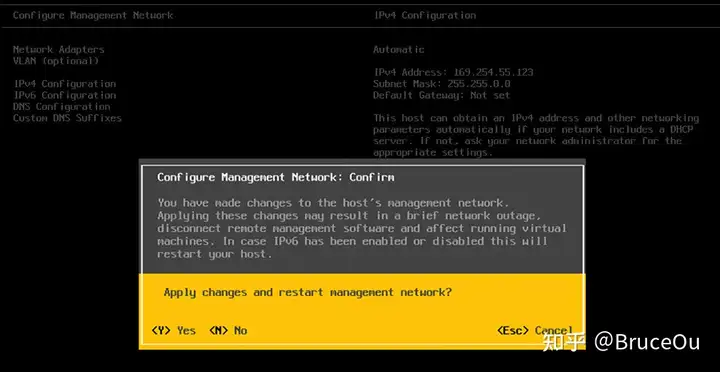720x372 pixels.
Task: Click the Configure Management Network: Confirm dialog title
Action: click(x=276, y=177)
